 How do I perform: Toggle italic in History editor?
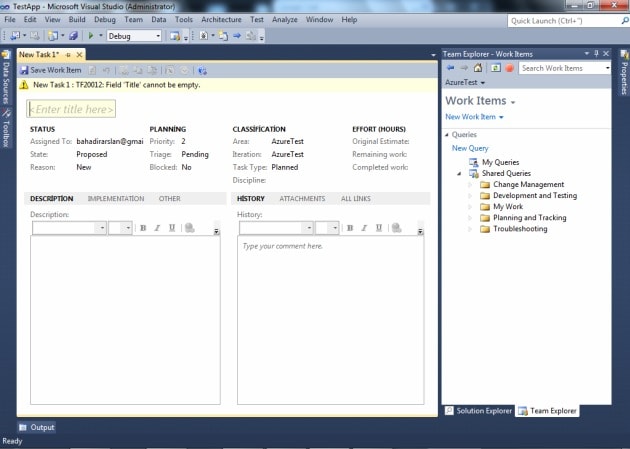[x=364, y=228]
